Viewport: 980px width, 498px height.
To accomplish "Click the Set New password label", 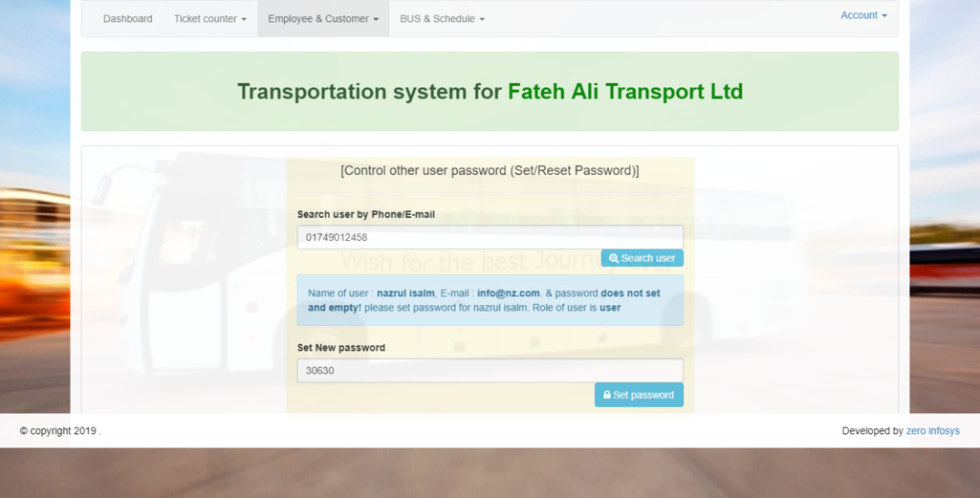I will [340, 348].
